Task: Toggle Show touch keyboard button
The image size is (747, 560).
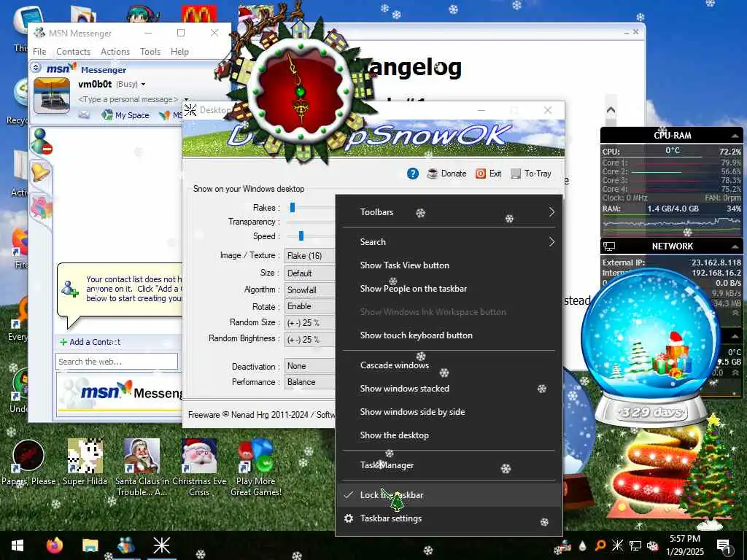Action: click(x=449, y=335)
